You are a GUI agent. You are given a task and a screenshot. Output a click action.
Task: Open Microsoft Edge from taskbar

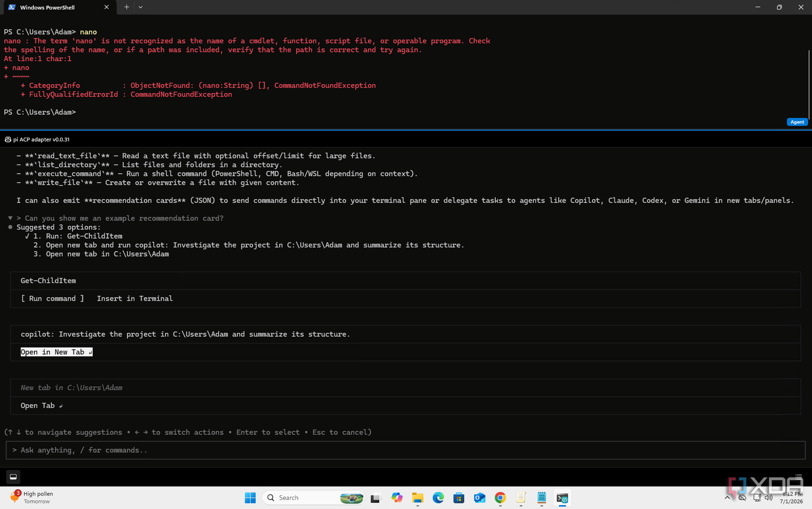pos(438,498)
